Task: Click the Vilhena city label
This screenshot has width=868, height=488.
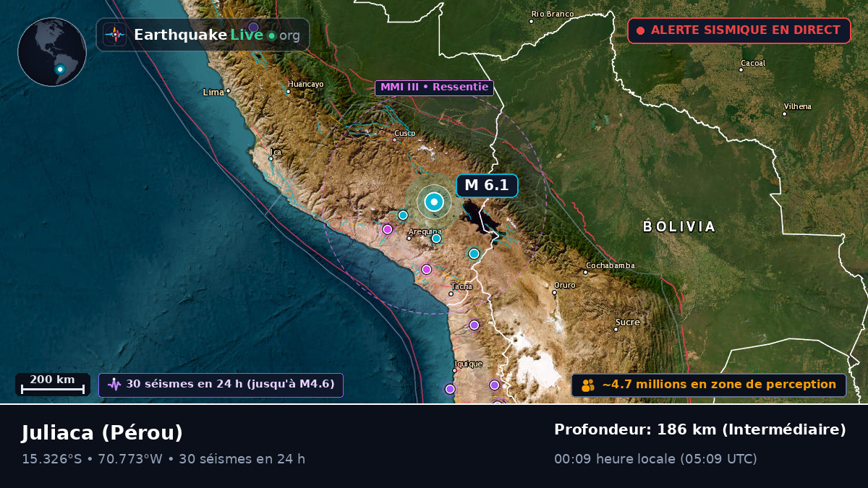Action: [797, 106]
